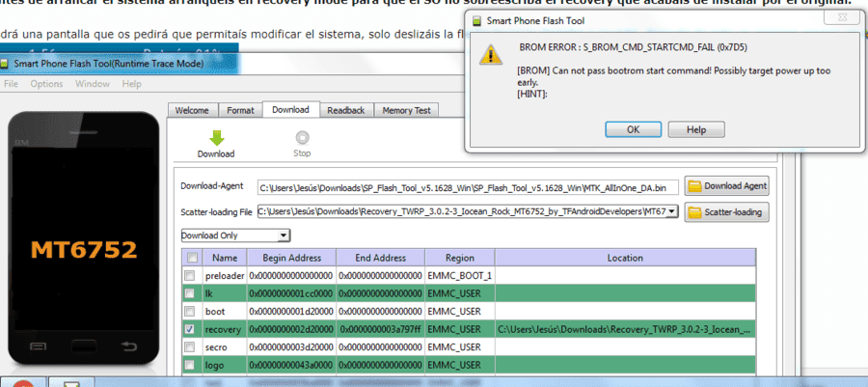Click the Location column header
868x387 pixels.
point(625,258)
